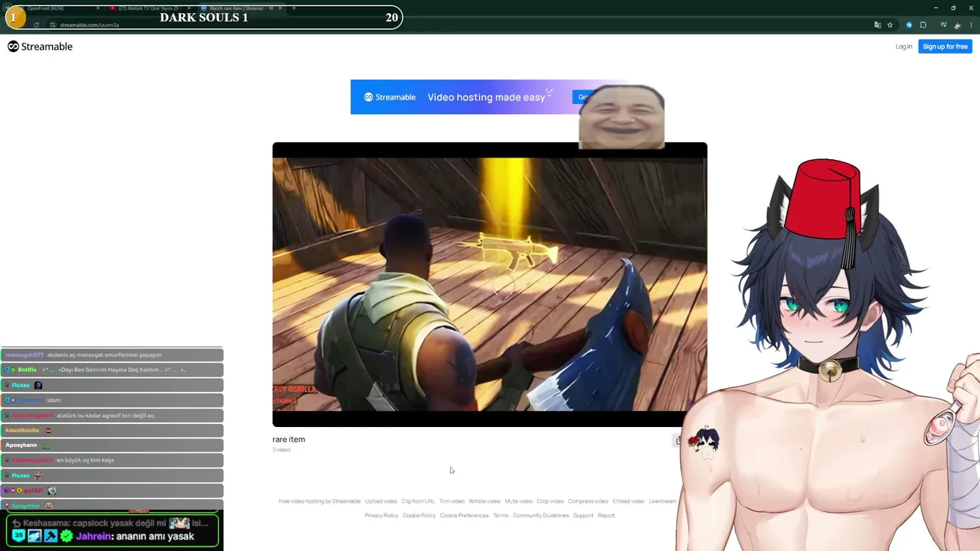Open the Cookie Policy link
This screenshot has width=980, height=551.
[419, 516]
